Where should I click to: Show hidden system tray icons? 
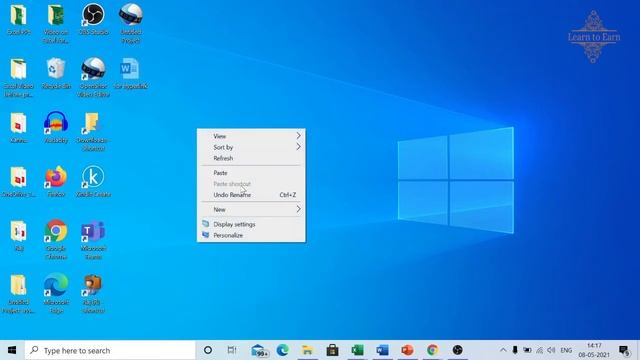(503, 350)
